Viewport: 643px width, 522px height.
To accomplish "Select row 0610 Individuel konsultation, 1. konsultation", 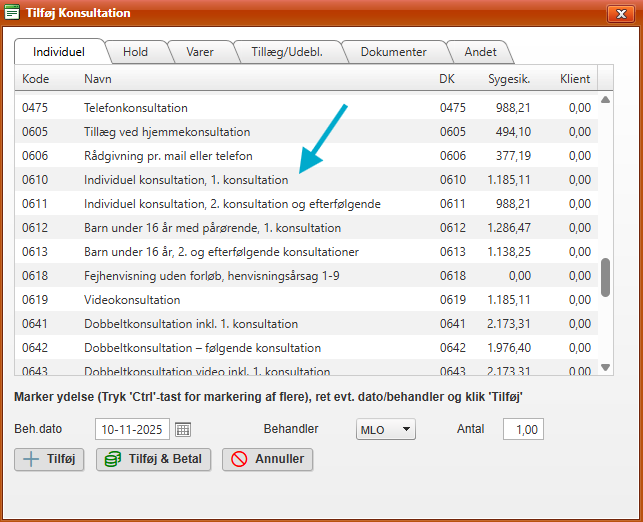I will pyautogui.click(x=185, y=180).
